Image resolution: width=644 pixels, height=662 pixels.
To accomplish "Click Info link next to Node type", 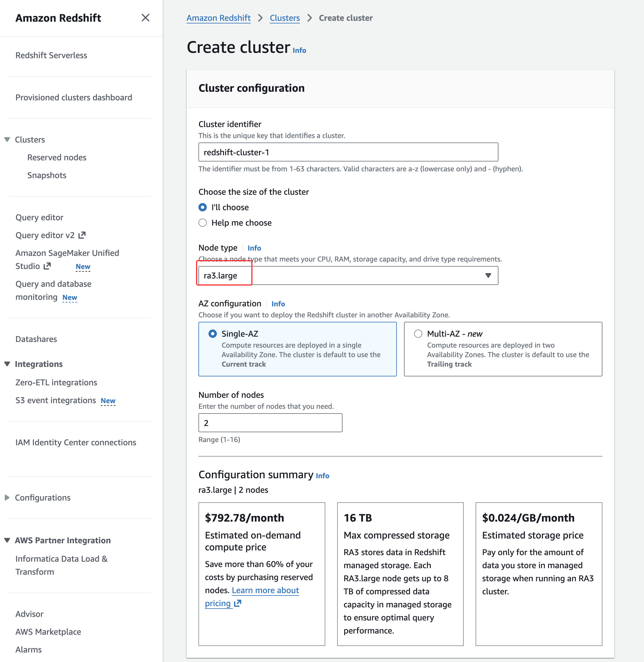I will tap(254, 248).
